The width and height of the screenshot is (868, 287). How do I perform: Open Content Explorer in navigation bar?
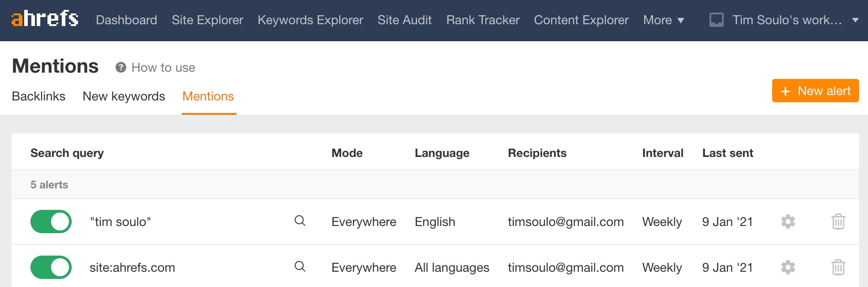point(581,20)
